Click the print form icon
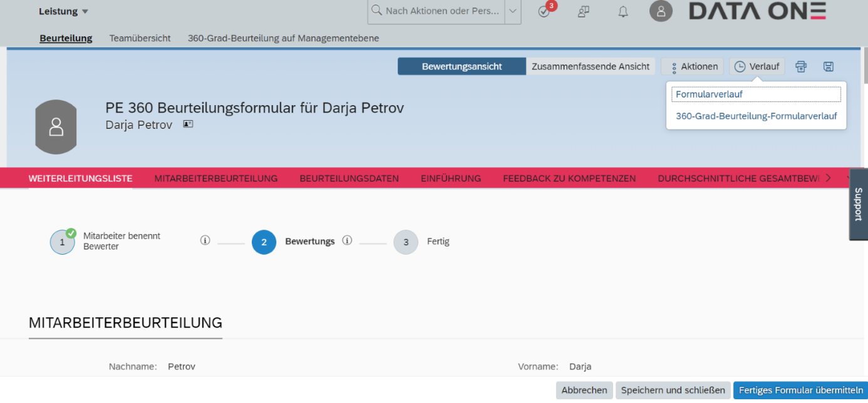868x403 pixels. coord(801,66)
